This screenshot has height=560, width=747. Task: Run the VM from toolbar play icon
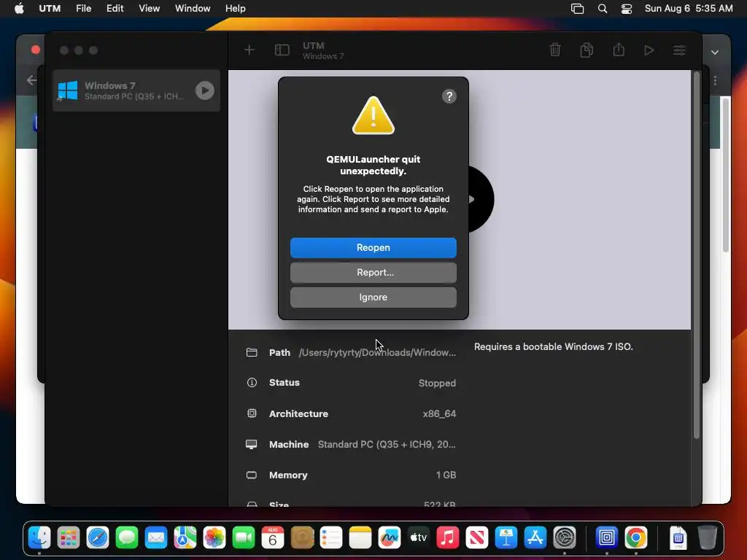tap(649, 50)
